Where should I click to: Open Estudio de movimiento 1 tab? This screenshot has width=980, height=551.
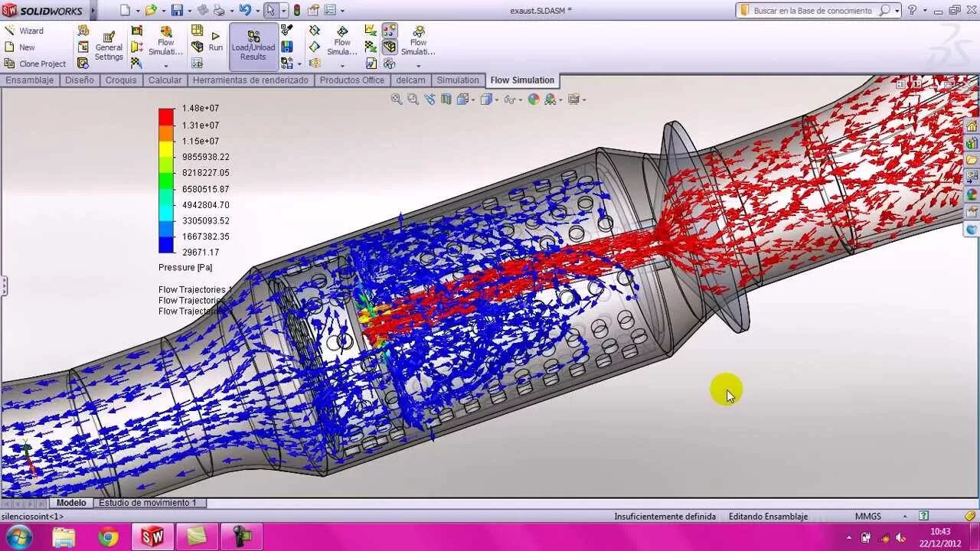148,503
